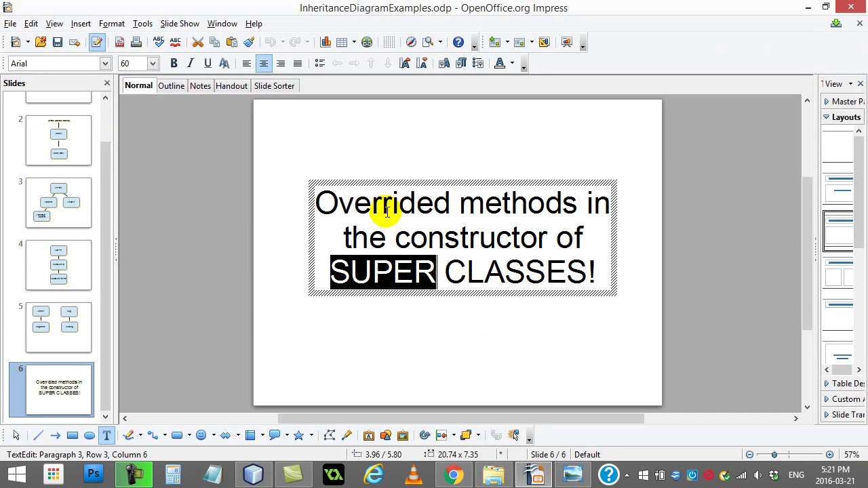
Task: Open the font size dropdown
Action: tap(153, 63)
